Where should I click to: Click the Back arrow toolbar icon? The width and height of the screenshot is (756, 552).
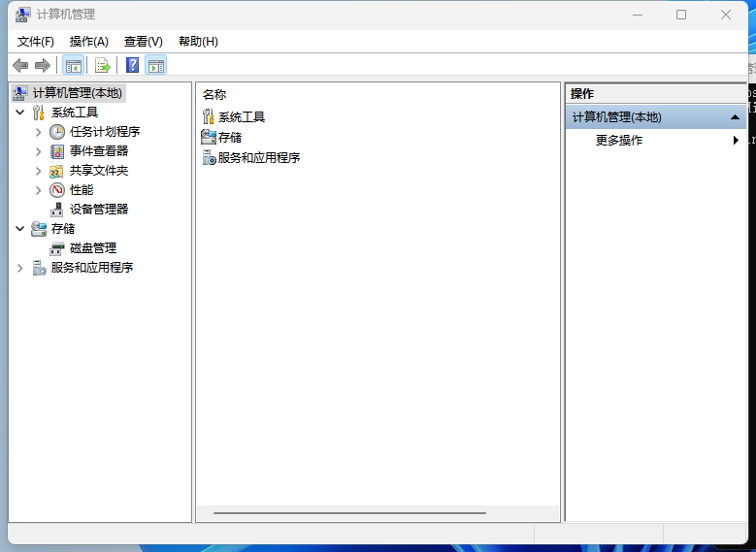20,65
